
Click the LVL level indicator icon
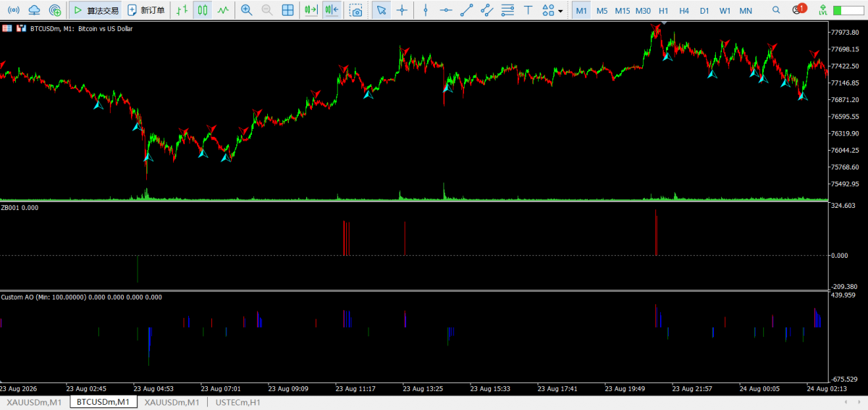pos(822,10)
